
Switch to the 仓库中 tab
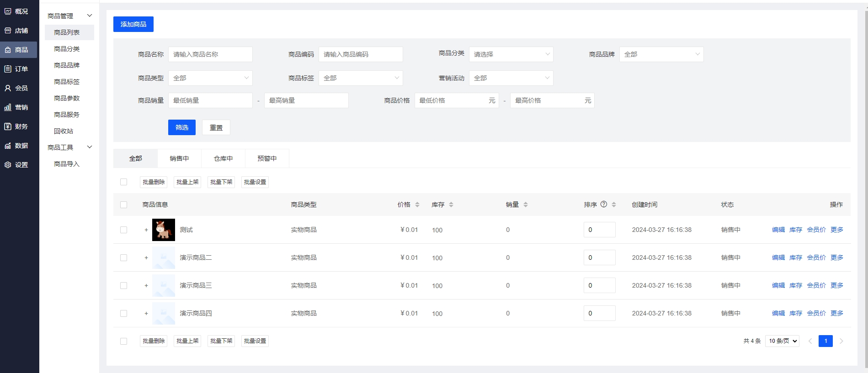(x=223, y=158)
